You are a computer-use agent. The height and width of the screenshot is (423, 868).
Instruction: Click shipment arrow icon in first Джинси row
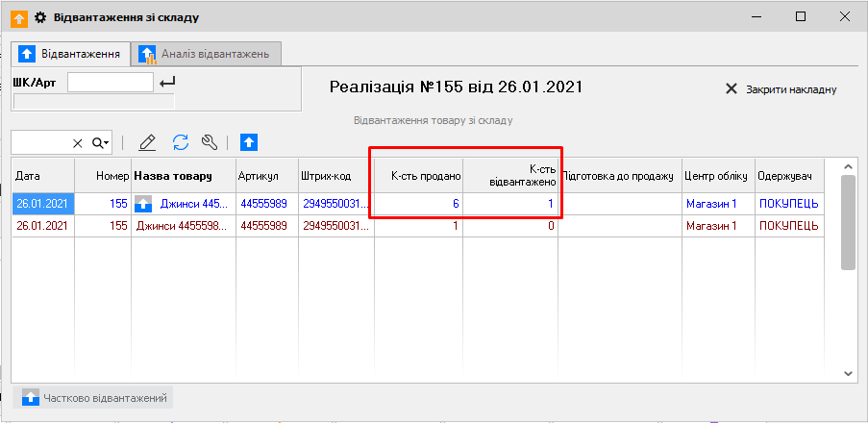click(x=144, y=203)
